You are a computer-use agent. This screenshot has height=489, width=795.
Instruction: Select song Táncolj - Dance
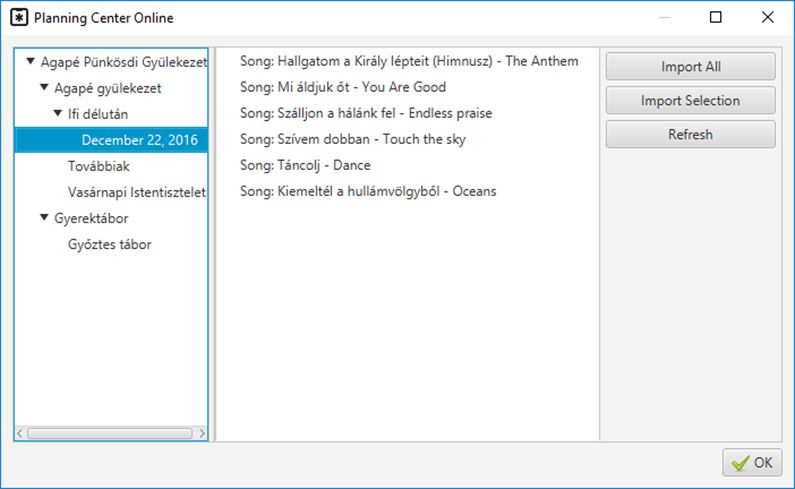(305, 165)
